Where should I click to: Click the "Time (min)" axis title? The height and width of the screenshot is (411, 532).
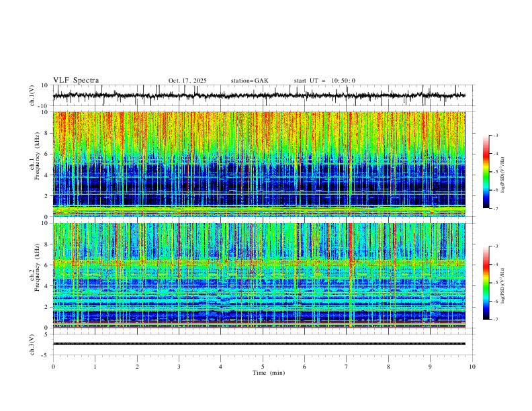[269, 373]
